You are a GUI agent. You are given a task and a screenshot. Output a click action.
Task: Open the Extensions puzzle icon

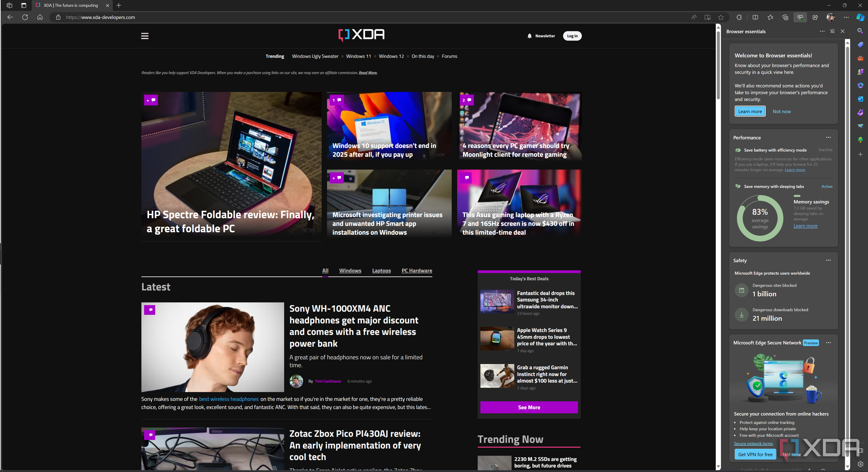coord(739,17)
